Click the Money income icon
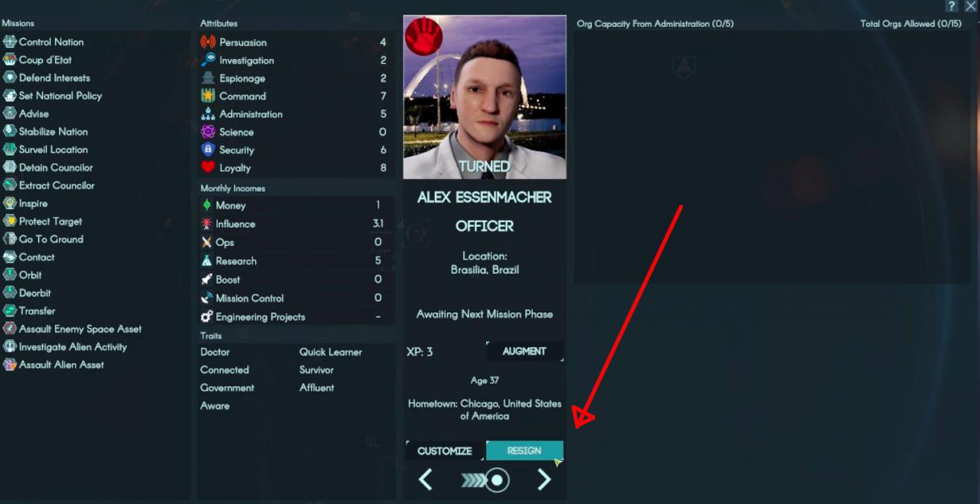This screenshot has width=980, height=504. click(x=207, y=205)
